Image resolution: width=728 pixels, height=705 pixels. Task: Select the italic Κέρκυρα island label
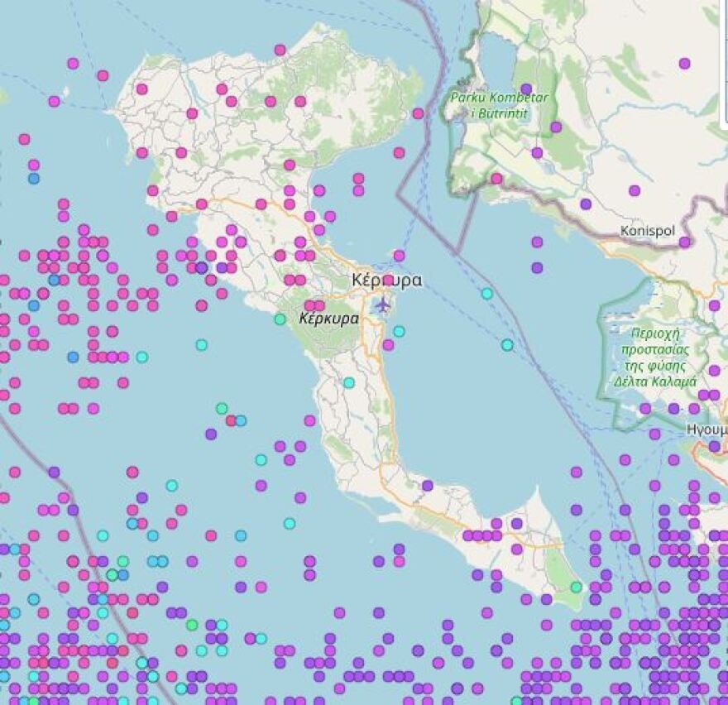[329, 319]
